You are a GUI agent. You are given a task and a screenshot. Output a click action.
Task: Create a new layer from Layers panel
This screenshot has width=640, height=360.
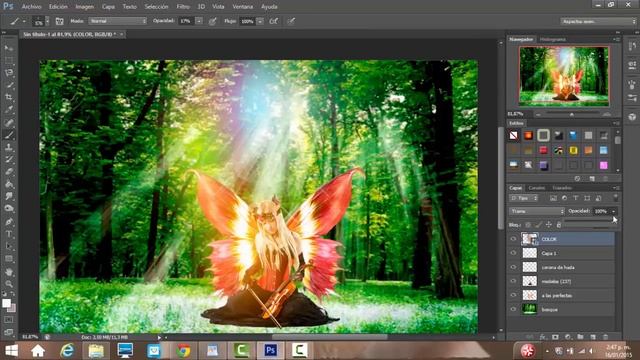pos(593,337)
